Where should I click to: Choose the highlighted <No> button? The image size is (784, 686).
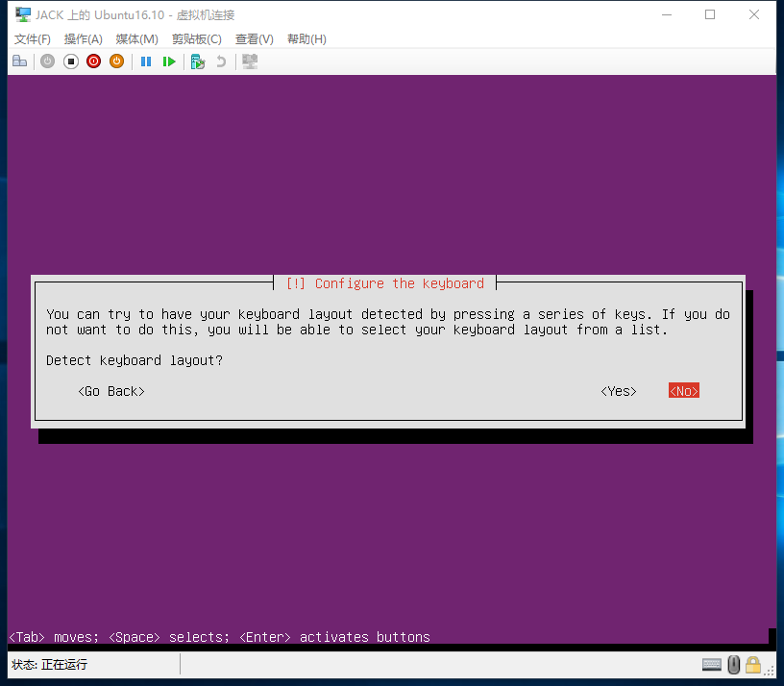[x=683, y=391]
